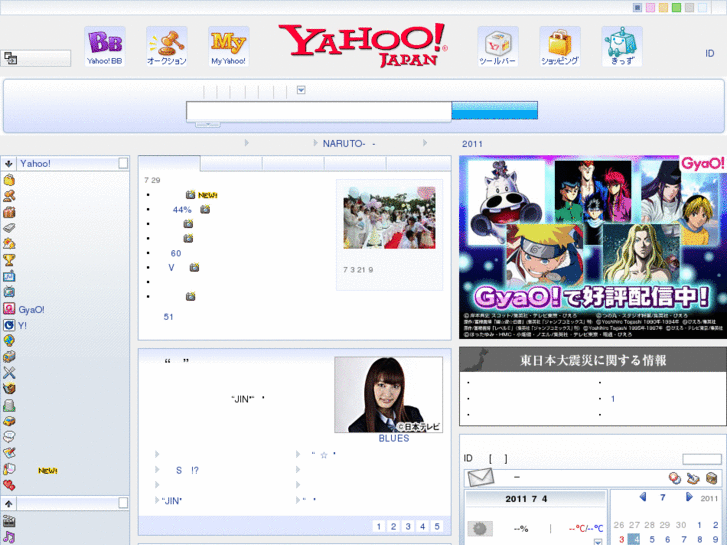Open the Yahoo! BB icon
Viewport: 727px width, 545px height.
pyautogui.click(x=104, y=45)
